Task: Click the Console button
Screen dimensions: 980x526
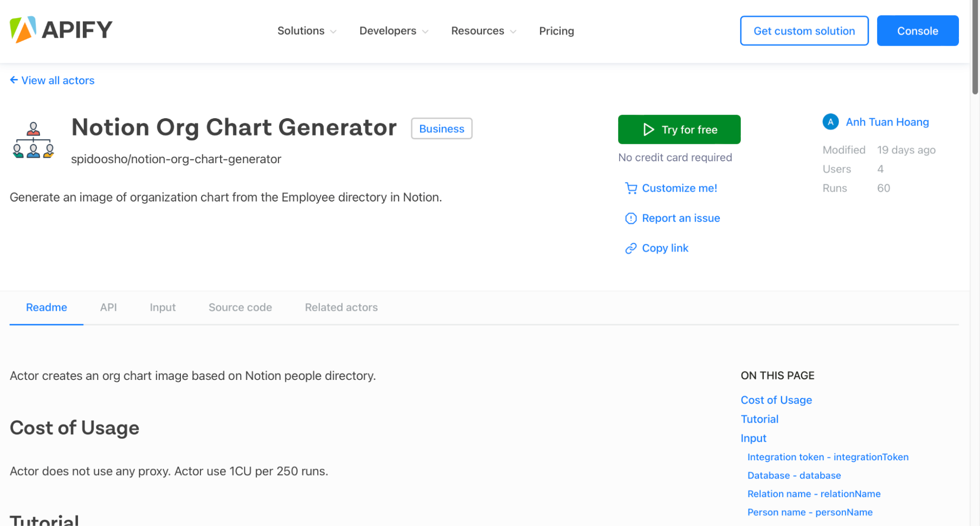Action: [917, 30]
